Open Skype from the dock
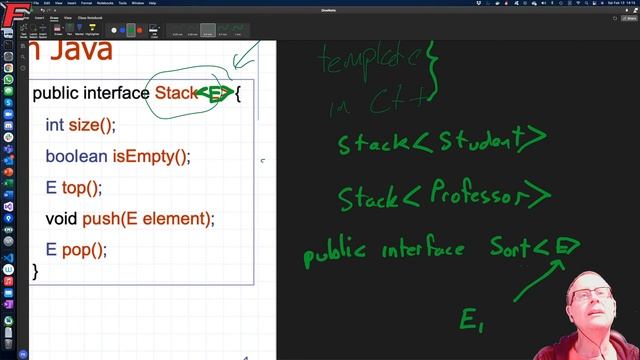The width and height of the screenshot is (640, 360). 9,103
